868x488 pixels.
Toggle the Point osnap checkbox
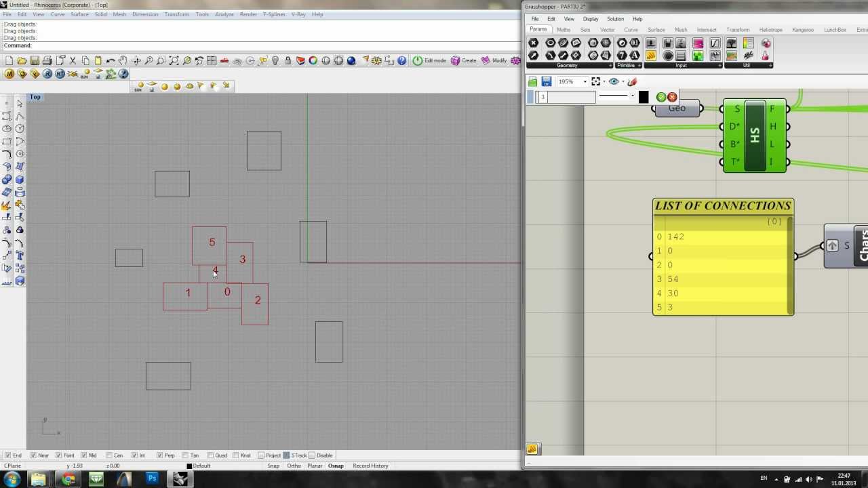click(x=59, y=455)
